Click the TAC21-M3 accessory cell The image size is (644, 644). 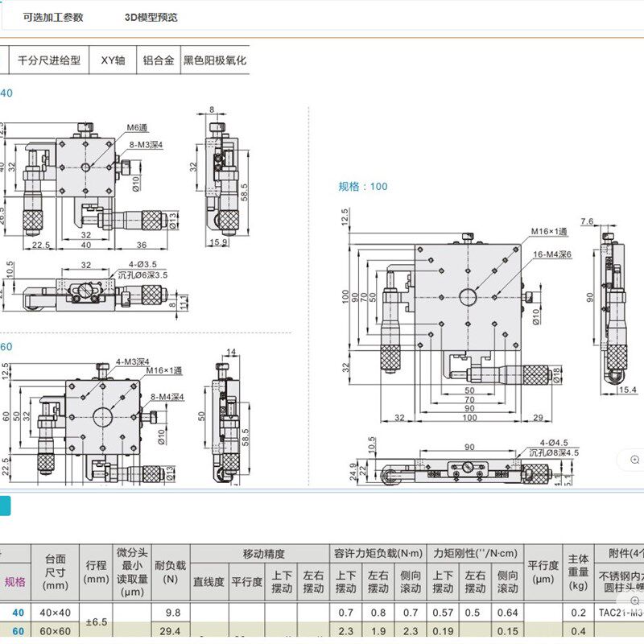pyautogui.click(x=621, y=613)
